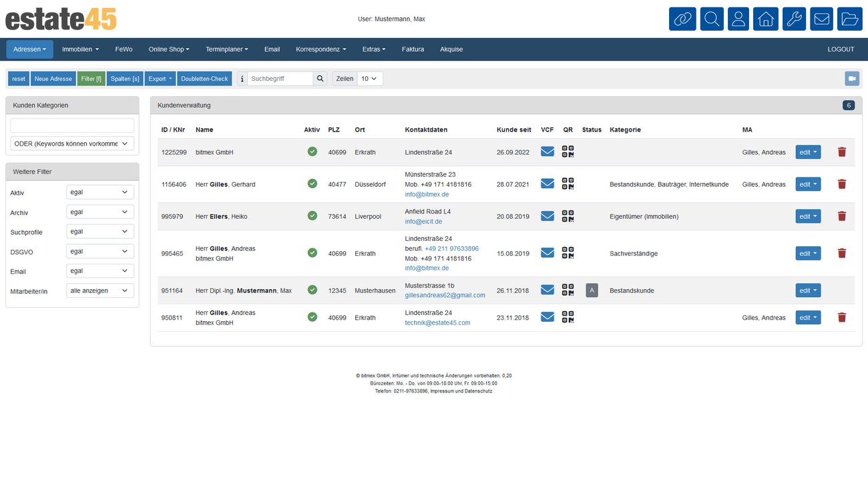The width and height of the screenshot is (868, 488).
Task: Open the Adressen menu
Action: click(29, 49)
